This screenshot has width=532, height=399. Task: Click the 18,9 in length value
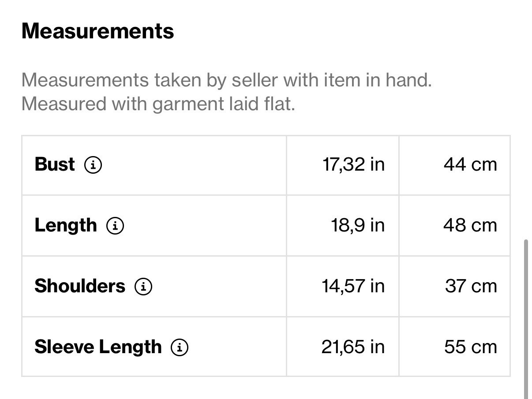(358, 225)
